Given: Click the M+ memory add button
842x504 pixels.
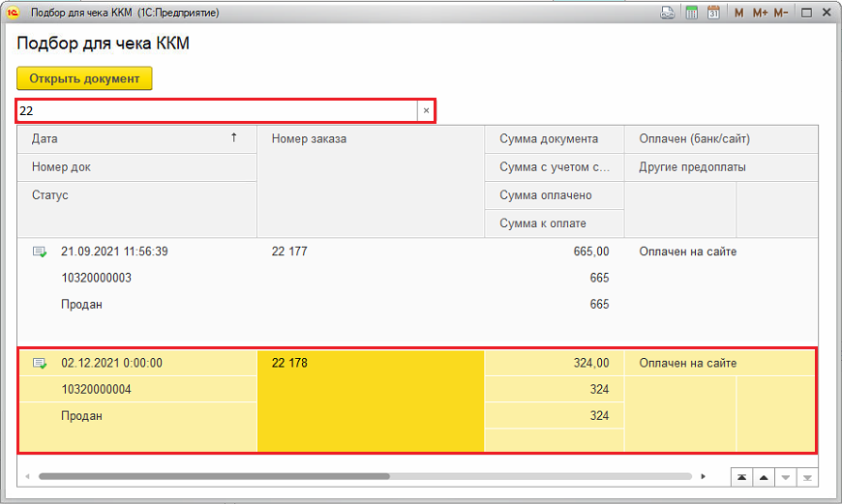Looking at the screenshot, I should (759, 13).
